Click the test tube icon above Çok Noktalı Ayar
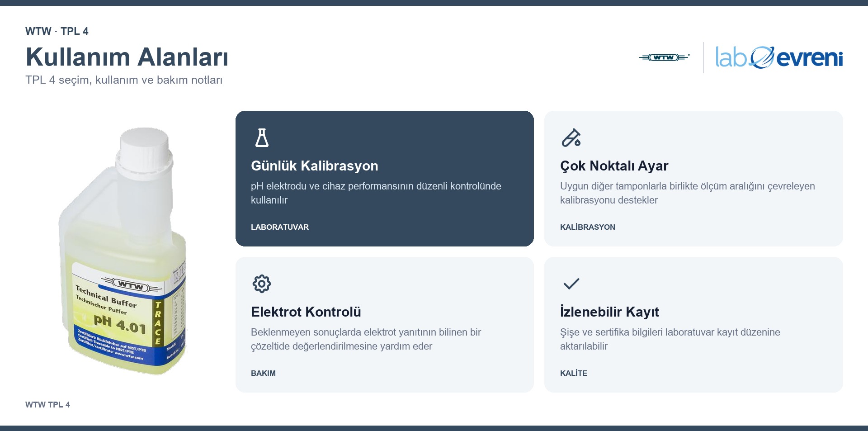 pyautogui.click(x=571, y=138)
